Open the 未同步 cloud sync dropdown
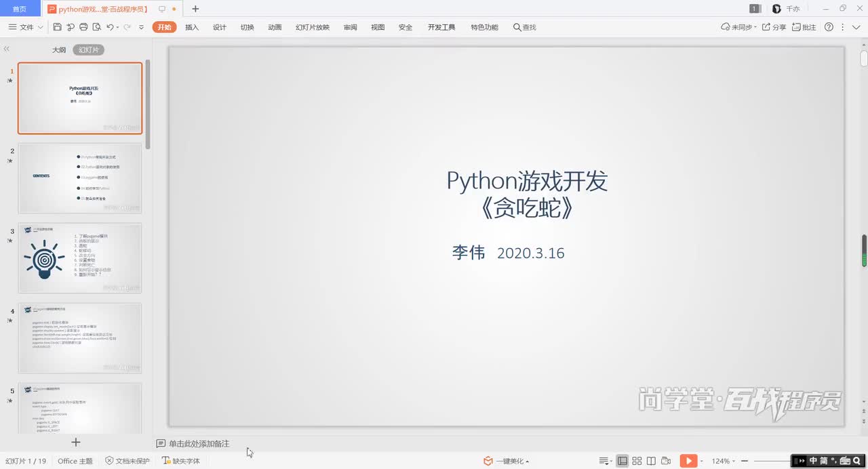 (738, 27)
